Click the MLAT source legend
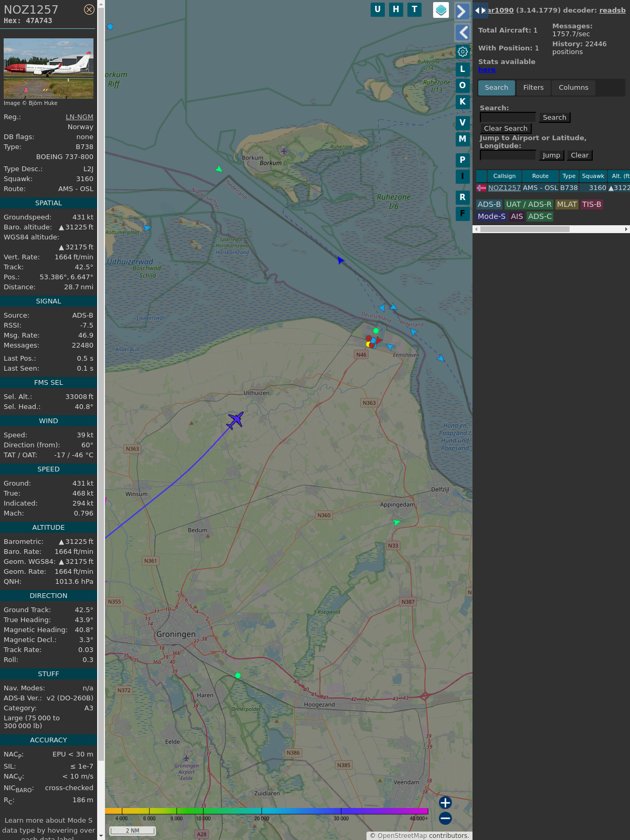The height and width of the screenshot is (840, 630). click(x=567, y=205)
